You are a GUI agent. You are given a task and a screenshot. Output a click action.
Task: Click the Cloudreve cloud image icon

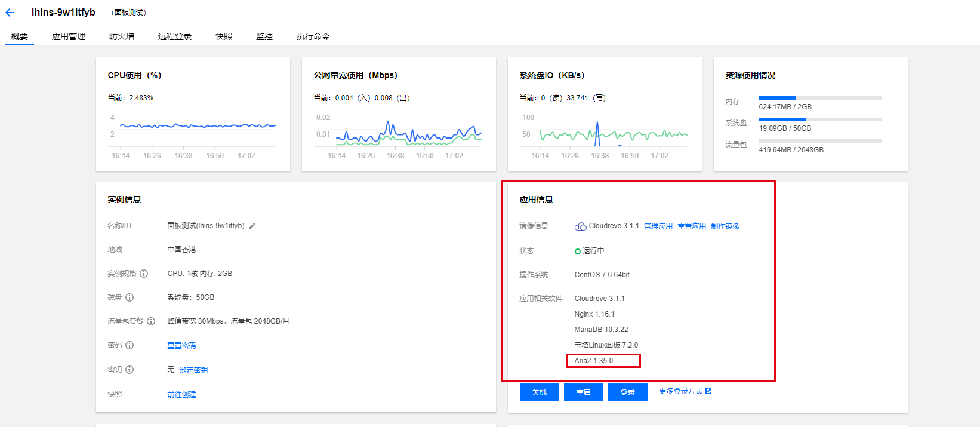click(580, 226)
